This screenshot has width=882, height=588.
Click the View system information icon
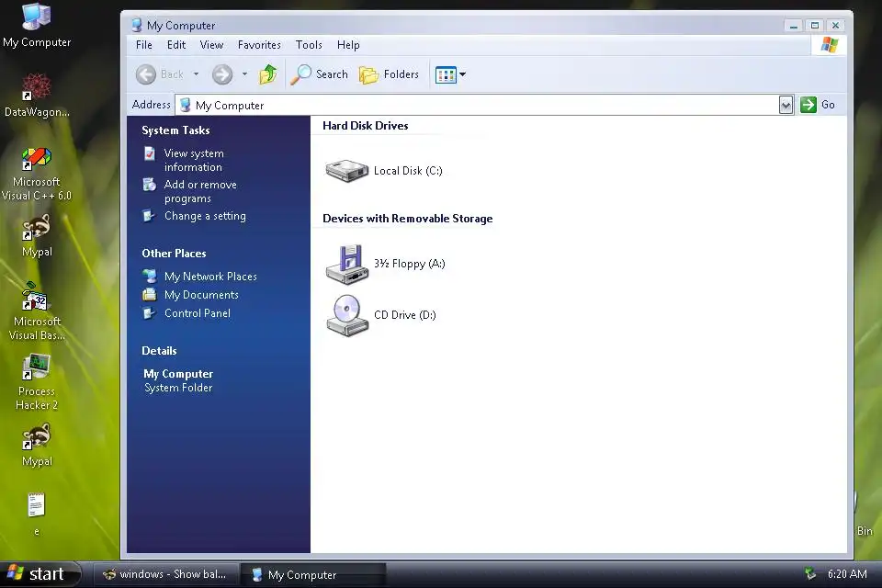click(x=149, y=153)
